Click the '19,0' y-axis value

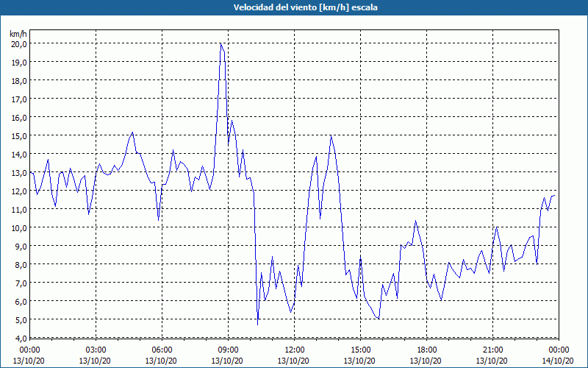[x=19, y=63]
